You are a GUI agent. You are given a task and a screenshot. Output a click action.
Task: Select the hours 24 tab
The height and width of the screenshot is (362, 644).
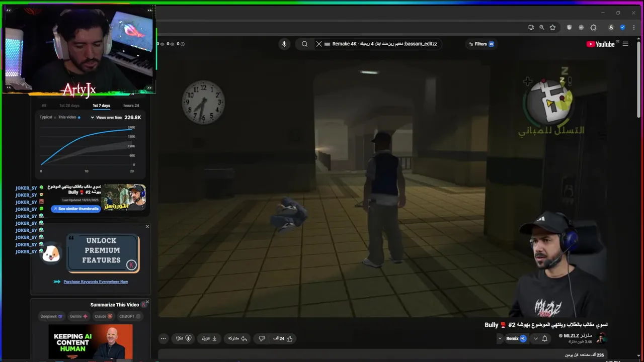131,106
